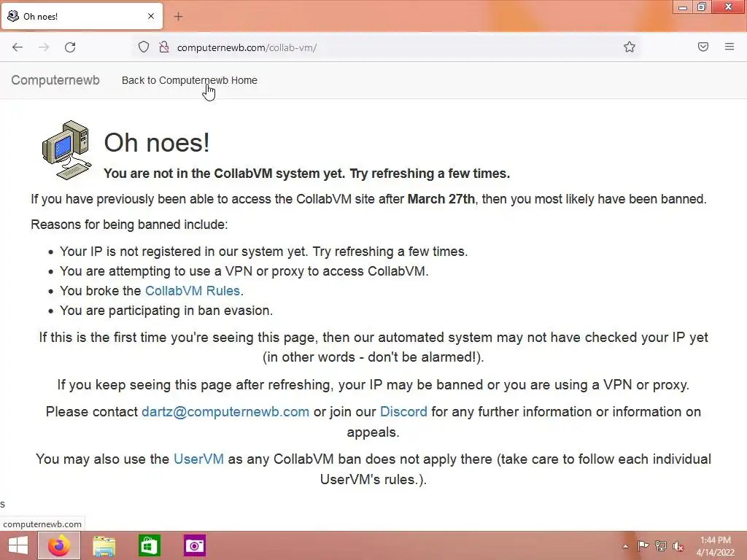
Task: Go back with the browser back arrow
Action: point(18,47)
